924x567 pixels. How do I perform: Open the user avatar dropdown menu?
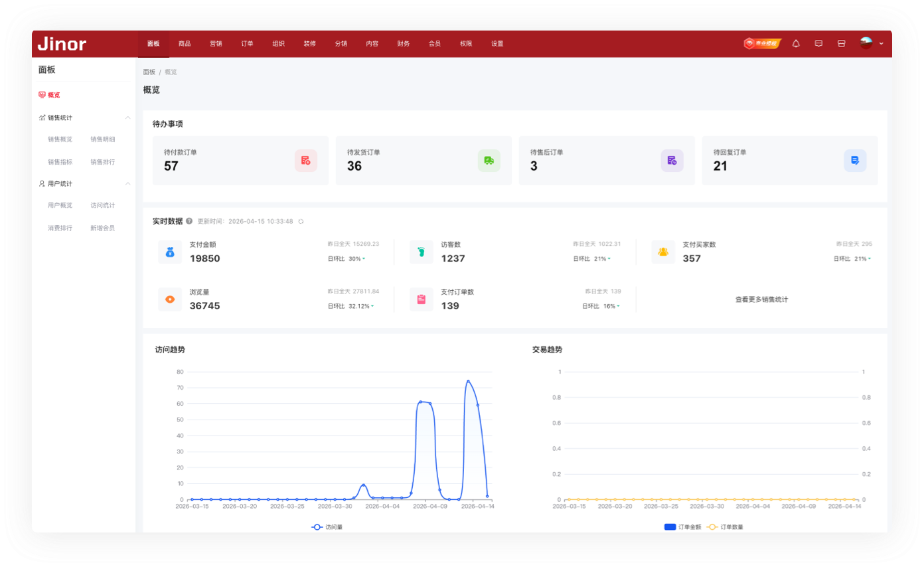[871, 44]
